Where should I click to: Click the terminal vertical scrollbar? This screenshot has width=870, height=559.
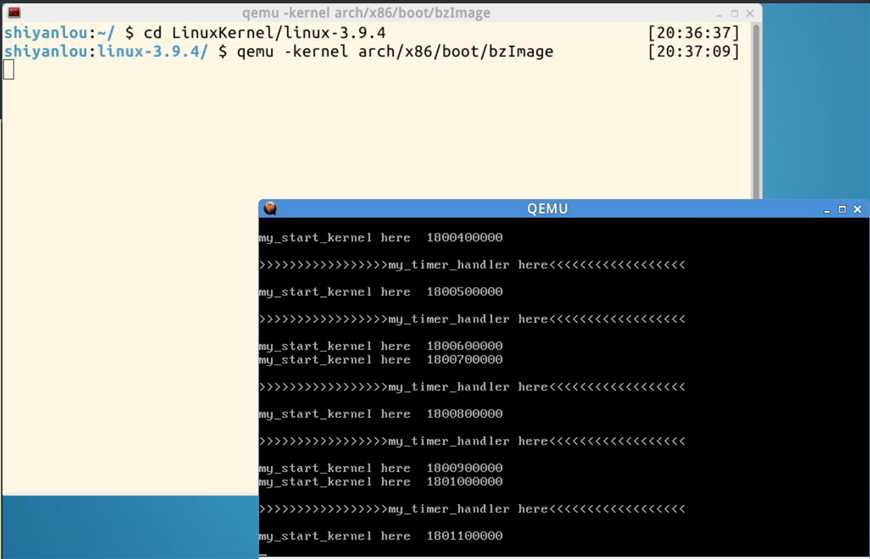tap(756, 111)
